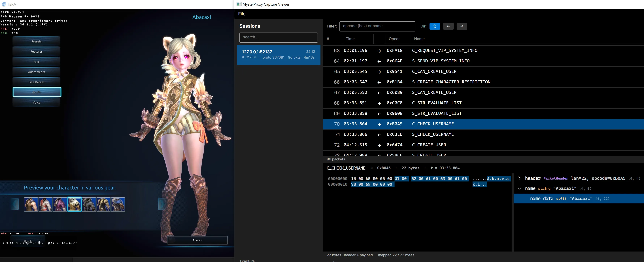Screen dimensions: 644x262
Task: Click the character name field showing Abacaxi
Action: click(197, 240)
